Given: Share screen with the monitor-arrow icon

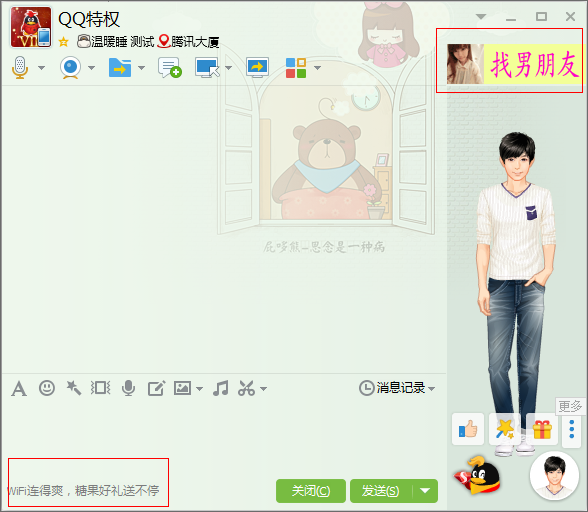Looking at the screenshot, I should 257,68.
